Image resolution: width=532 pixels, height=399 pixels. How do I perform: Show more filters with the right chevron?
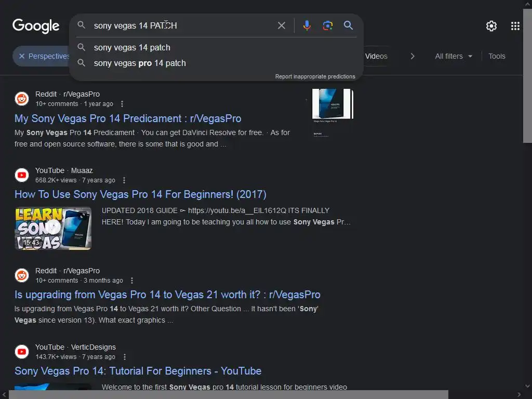pyautogui.click(x=412, y=56)
